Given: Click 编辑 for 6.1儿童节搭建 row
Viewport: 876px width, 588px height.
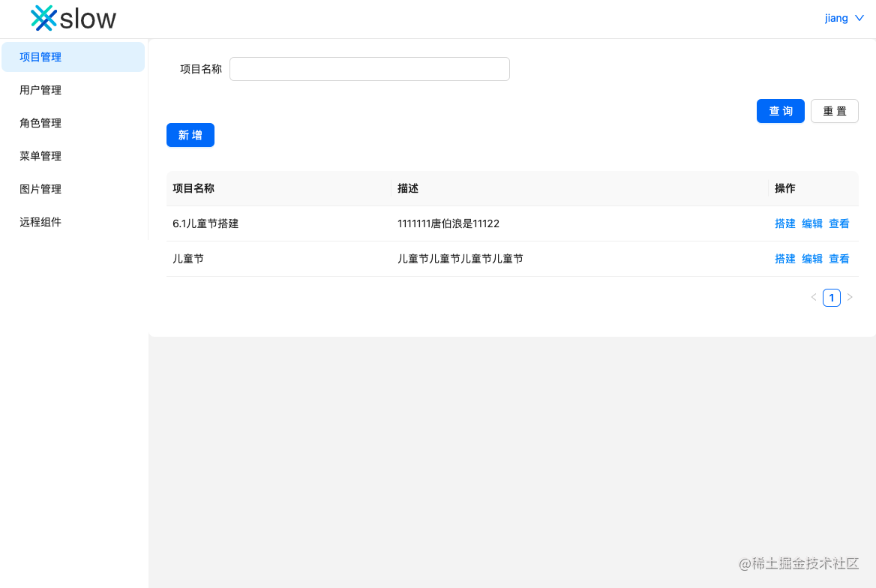Looking at the screenshot, I should point(811,223).
